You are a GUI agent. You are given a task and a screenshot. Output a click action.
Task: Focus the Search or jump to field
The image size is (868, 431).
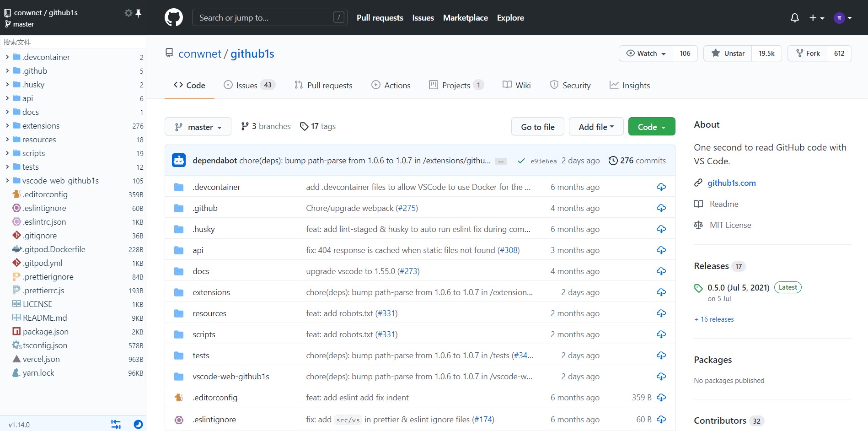pos(270,18)
